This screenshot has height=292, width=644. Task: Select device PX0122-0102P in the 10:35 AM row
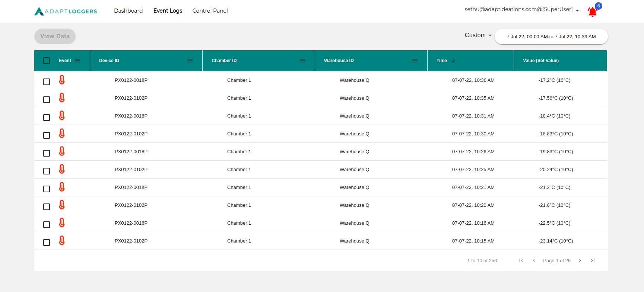tap(131, 98)
